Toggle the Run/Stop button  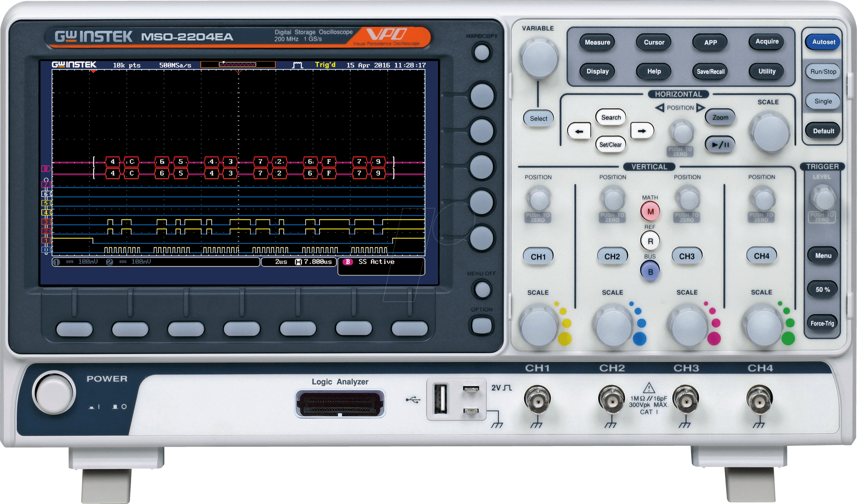823,72
